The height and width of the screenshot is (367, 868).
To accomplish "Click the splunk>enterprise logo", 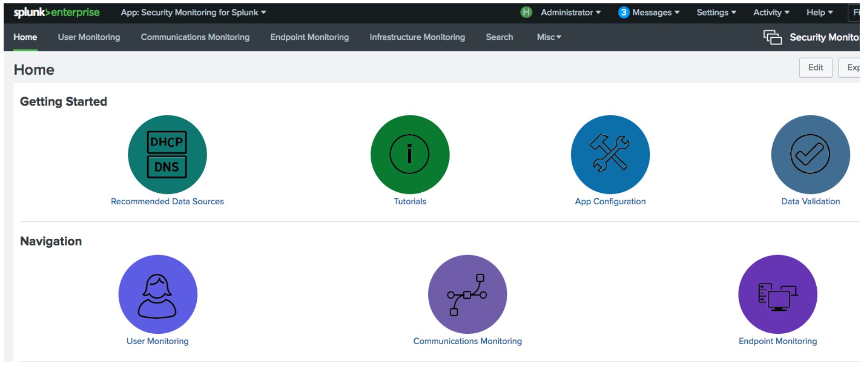I will pos(56,12).
